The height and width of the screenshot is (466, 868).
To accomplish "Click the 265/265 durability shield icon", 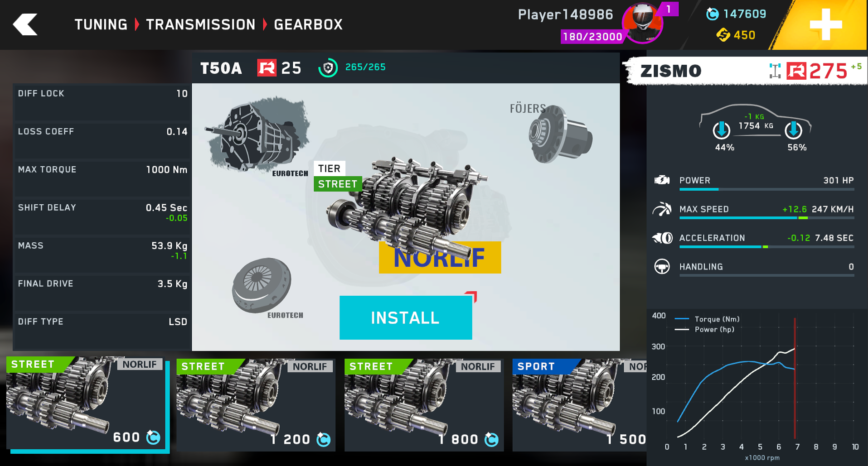I will [x=328, y=68].
